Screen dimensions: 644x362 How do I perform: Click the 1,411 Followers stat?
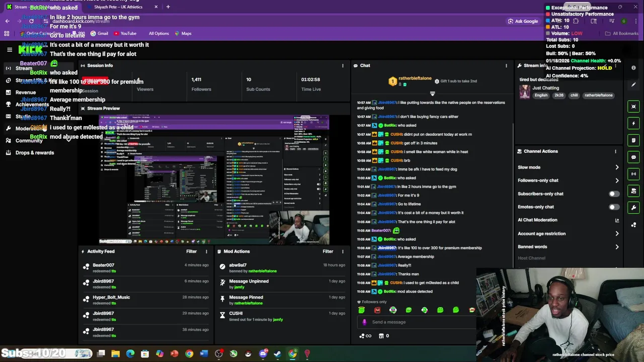[201, 84]
